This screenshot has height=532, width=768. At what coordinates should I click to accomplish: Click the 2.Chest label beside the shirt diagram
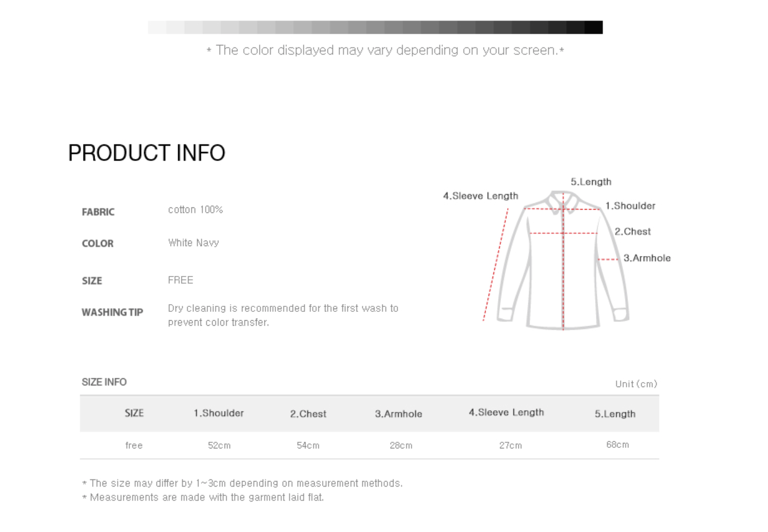tap(632, 231)
